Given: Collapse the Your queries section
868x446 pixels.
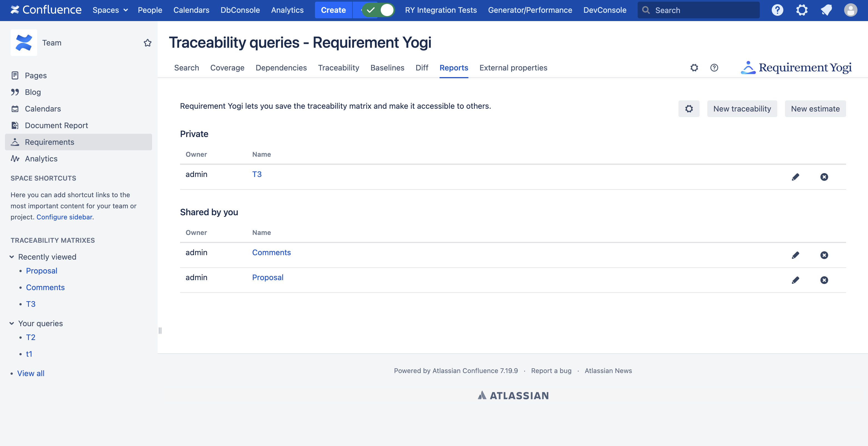Looking at the screenshot, I should (12, 323).
